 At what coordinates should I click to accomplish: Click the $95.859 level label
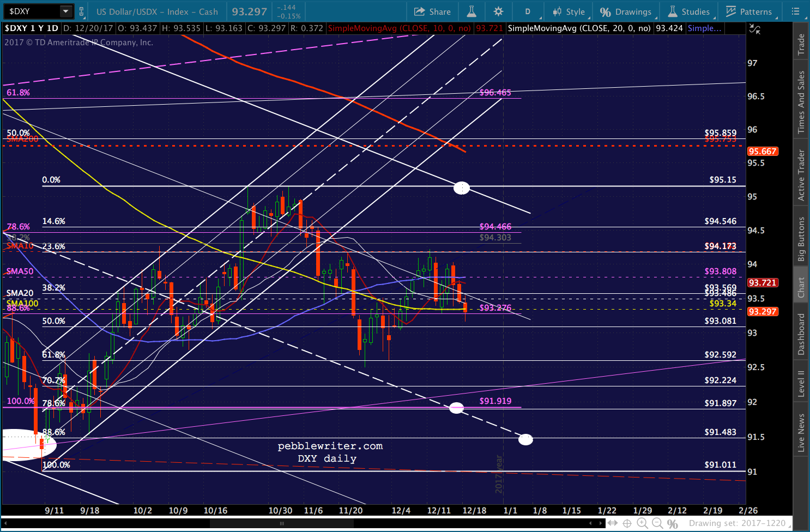click(720, 132)
